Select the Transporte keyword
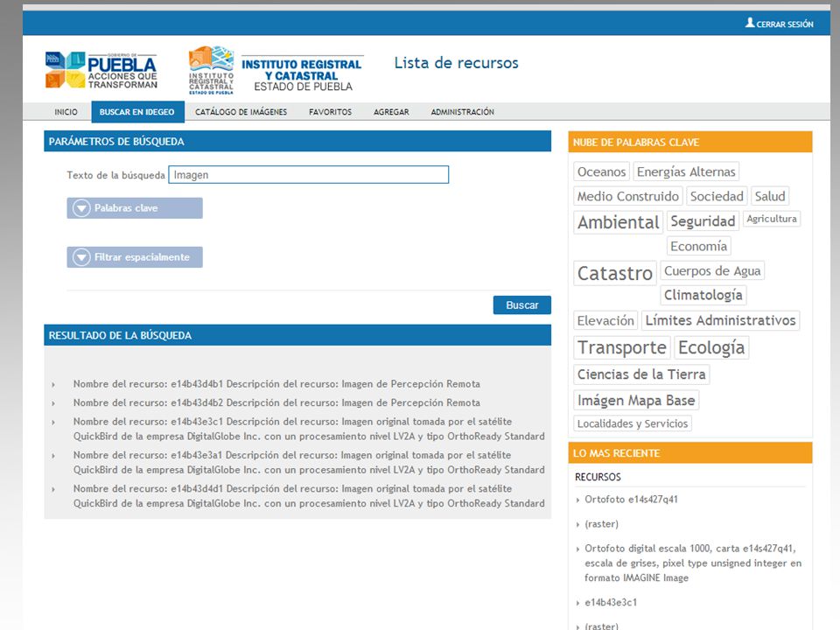The image size is (840, 630). 621,347
